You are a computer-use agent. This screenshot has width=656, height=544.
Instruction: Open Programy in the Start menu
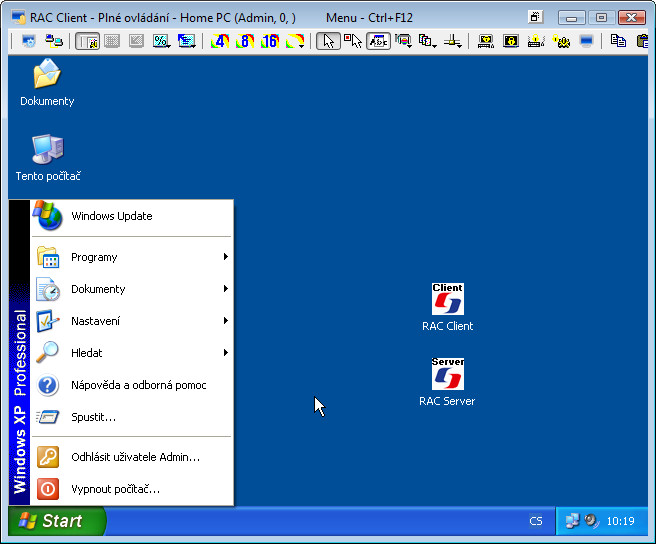132,257
